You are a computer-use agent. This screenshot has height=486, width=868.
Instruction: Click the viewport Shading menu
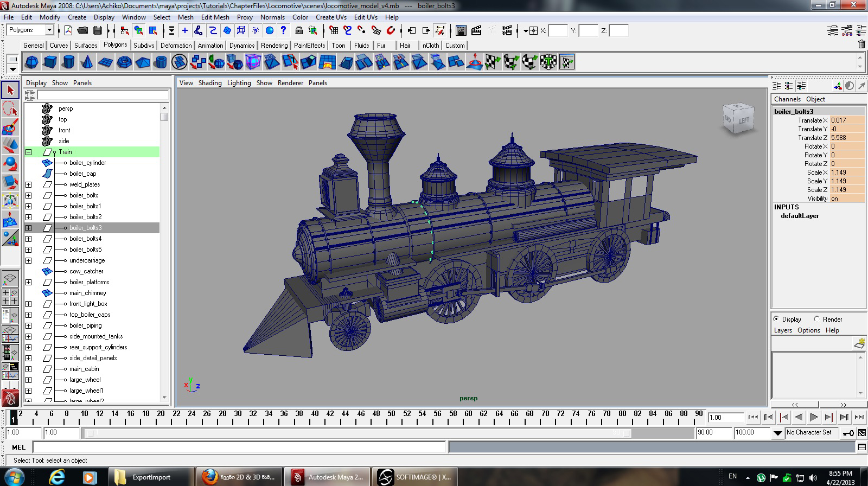pyautogui.click(x=209, y=83)
